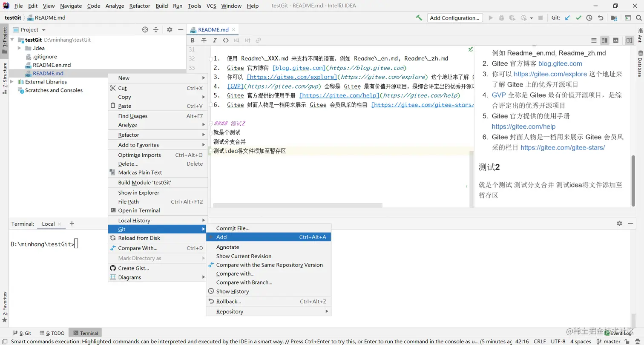Viewport: 644px width, 345px height.
Task: Click the Bold formatting icon in markdown toolbar
Action: coord(193,40)
